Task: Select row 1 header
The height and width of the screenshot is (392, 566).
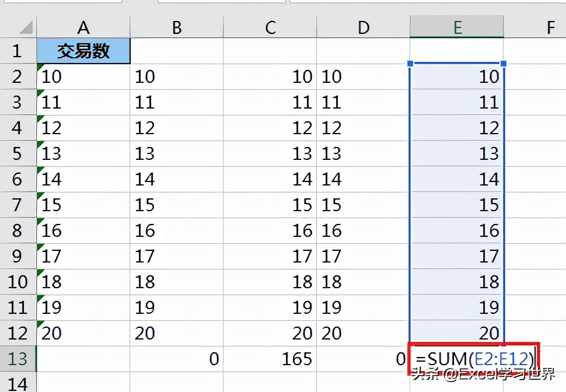Action: point(18,51)
